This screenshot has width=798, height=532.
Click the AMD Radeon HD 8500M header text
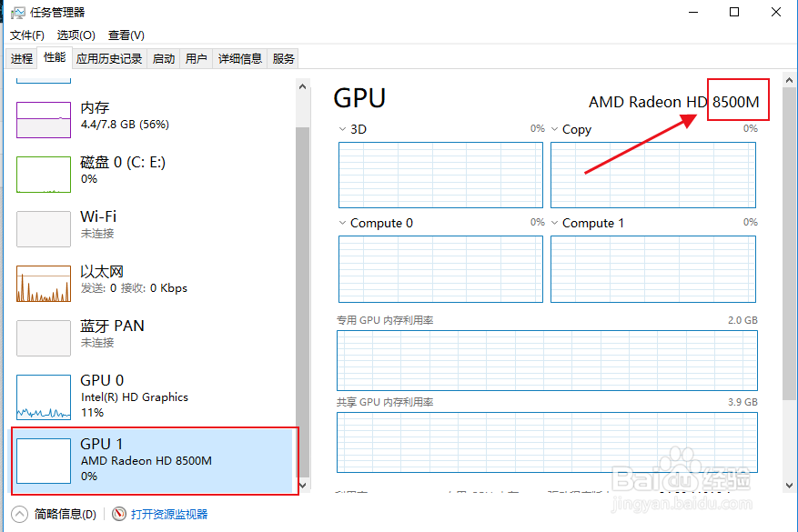(674, 102)
